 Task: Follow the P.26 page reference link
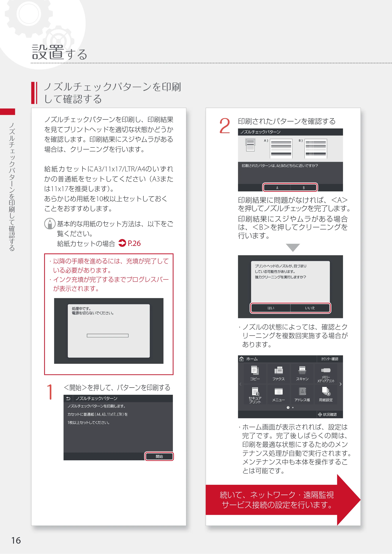pos(134,243)
